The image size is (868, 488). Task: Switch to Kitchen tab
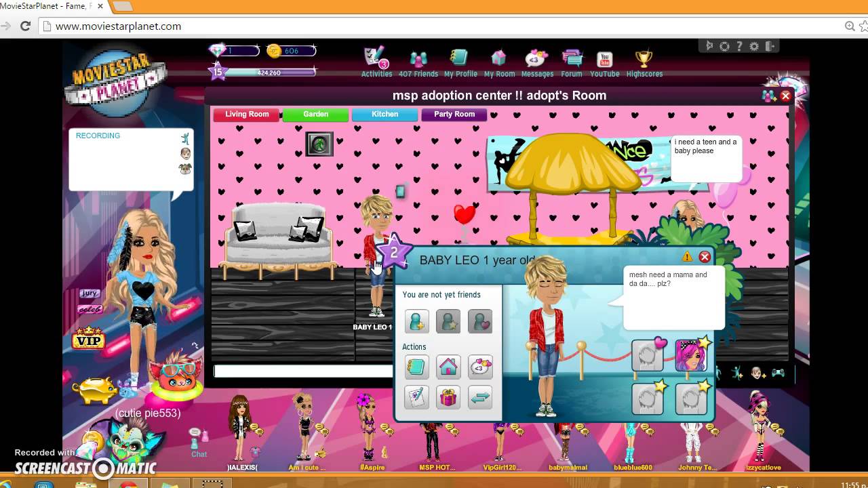click(x=384, y=115)
